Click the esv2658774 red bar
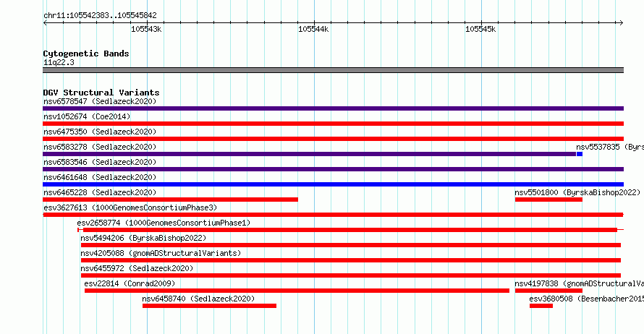 point(350,230)
